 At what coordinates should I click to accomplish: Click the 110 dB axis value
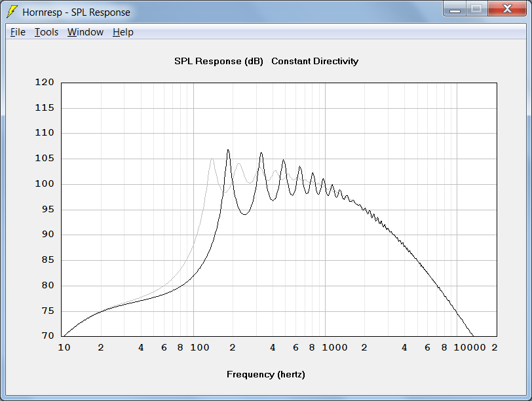(45, 132)
